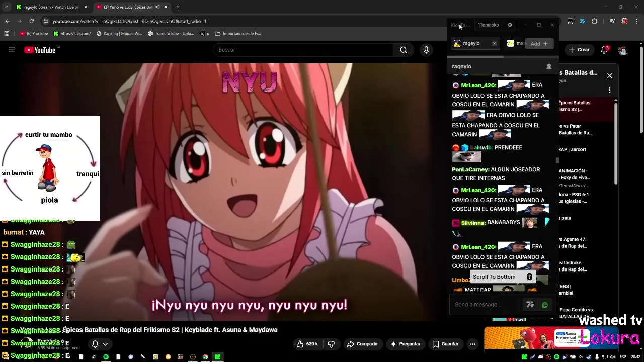Save video with the Guardar button
The image size is (644, 362).
click(445, 344)
